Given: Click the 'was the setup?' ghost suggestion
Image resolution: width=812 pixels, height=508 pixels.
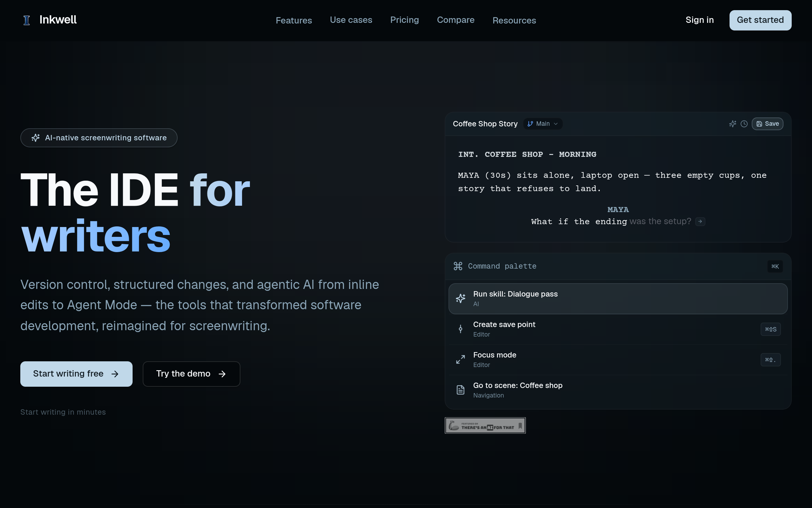Looking at the screenshot, I should point(660,221).
